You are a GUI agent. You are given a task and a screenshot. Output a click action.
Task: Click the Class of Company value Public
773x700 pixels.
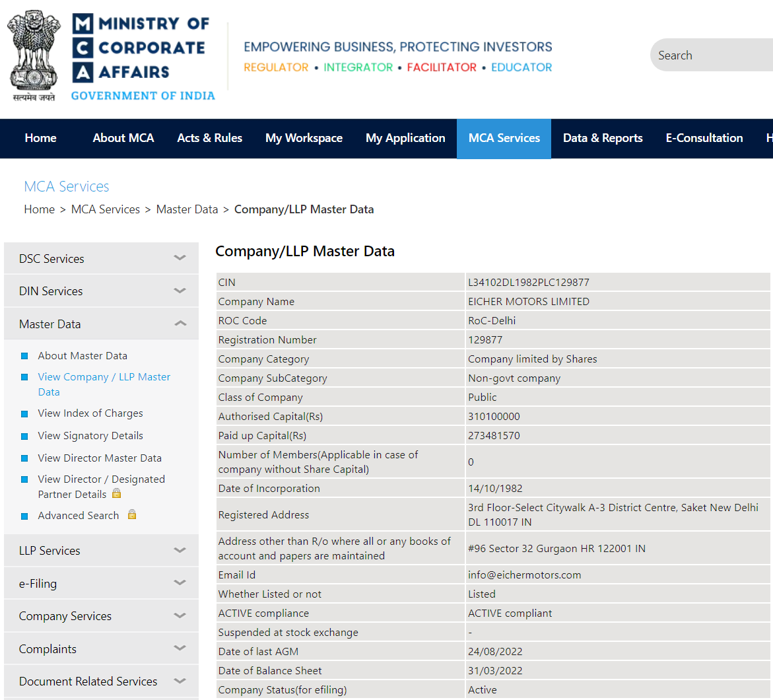[x=482, y=397]
